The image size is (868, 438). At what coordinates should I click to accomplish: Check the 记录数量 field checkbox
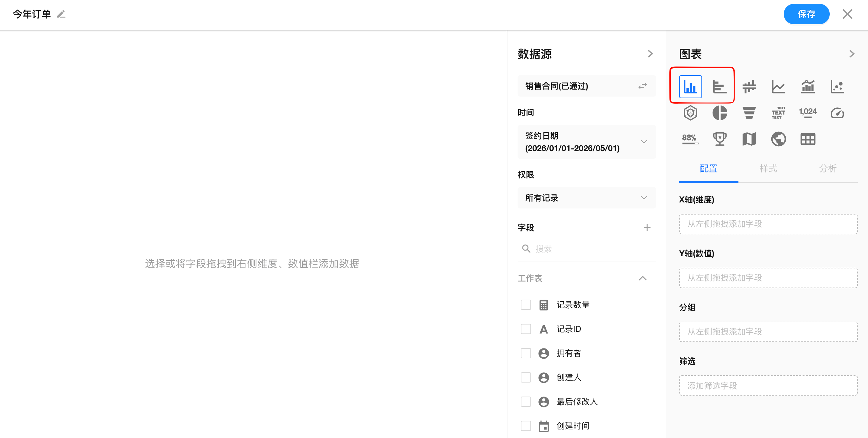526,305
